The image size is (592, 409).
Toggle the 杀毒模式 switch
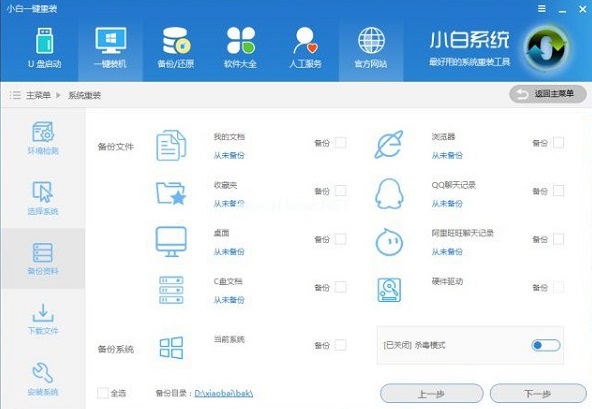pos(546,345)
